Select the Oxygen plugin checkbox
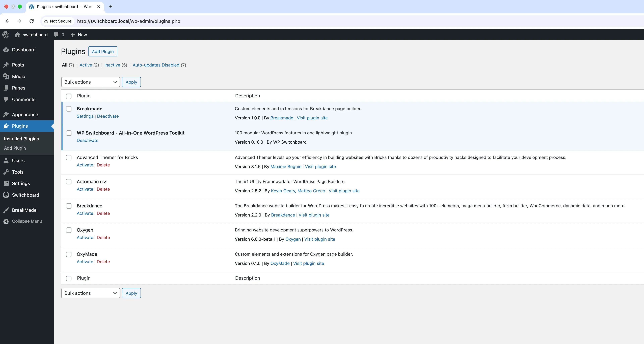Image resolution: width=644 pixels, height=344 pixels. tap(69, 230)
